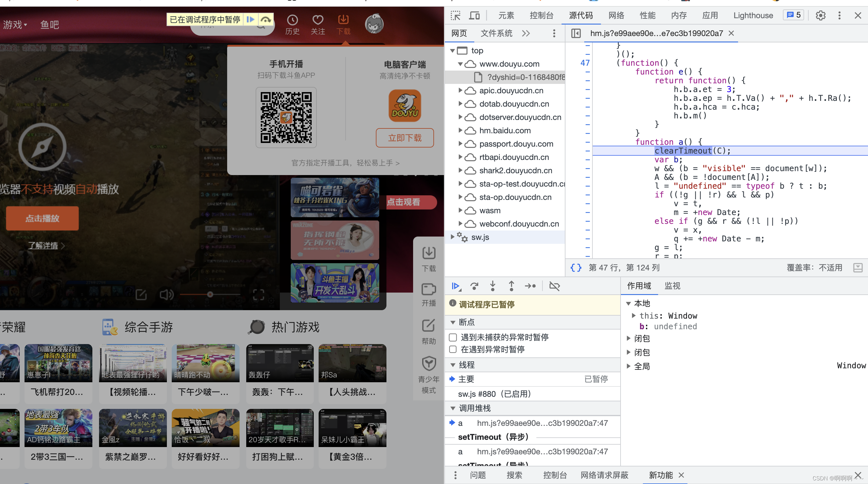Toggle device toolbar icon in DevTools
This screenshot has width=868, height=484.
pyautogui.click(x=475, y=15)
